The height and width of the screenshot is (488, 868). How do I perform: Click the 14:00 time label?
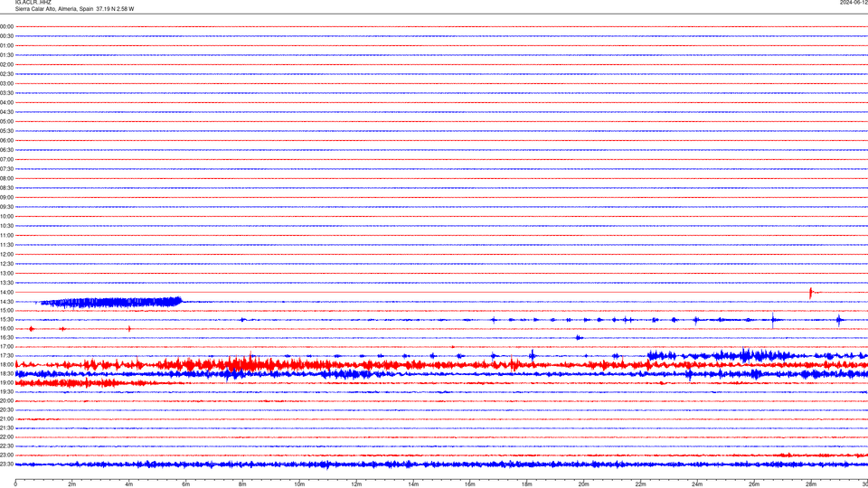6,292
